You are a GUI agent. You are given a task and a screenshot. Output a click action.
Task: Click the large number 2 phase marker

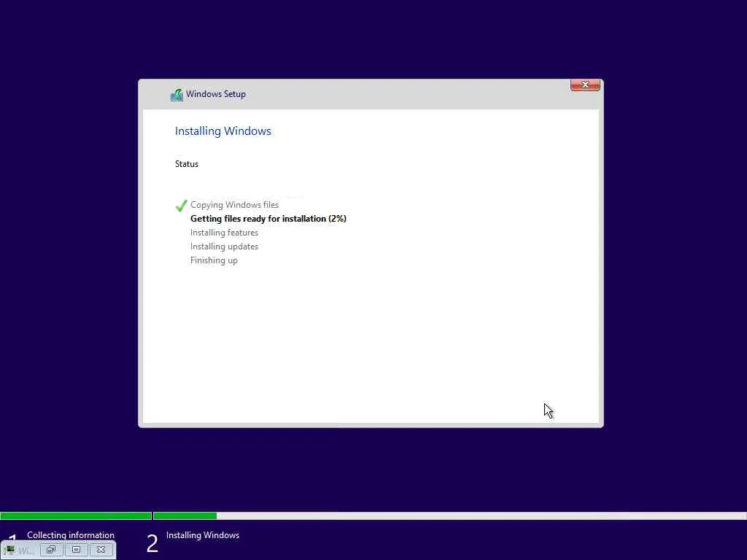tap(152, 543)
